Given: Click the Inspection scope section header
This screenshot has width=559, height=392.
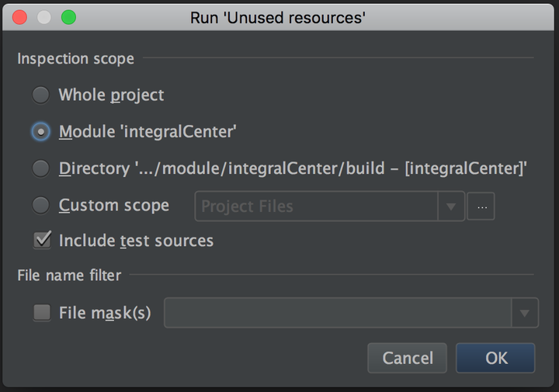Looking at the screenshot, I should [76, 59].
